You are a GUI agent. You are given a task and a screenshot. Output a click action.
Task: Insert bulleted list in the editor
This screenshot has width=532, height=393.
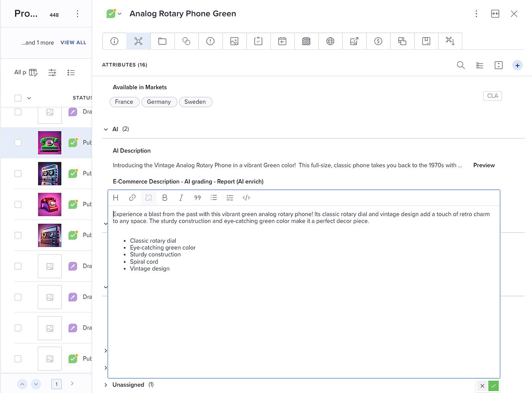coord(214,198)
